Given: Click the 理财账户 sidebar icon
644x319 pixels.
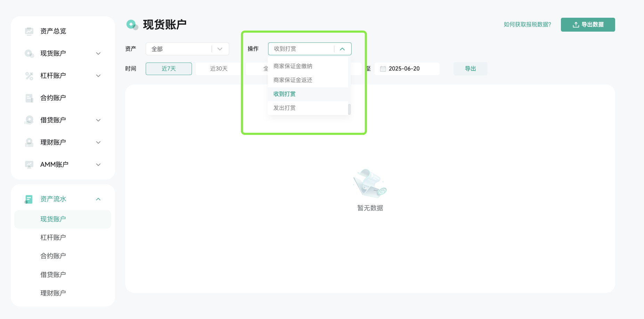Looking at the screenshot, I should pyautogui.click(x=29, y=142).
